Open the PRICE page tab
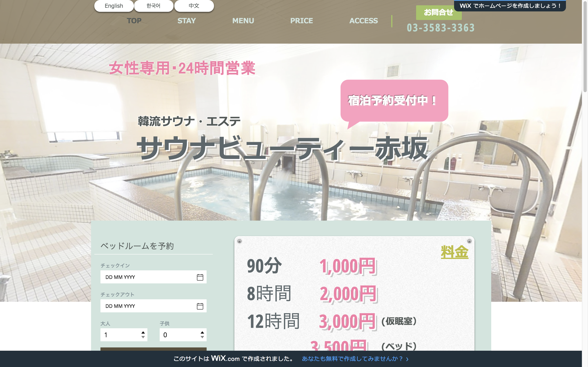 [302, 21]
